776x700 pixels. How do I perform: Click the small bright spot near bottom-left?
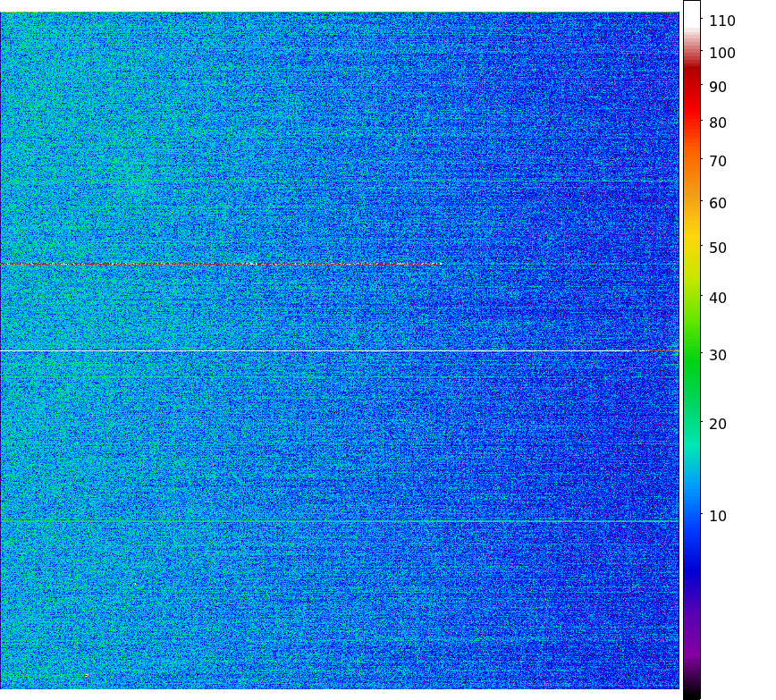87,675
